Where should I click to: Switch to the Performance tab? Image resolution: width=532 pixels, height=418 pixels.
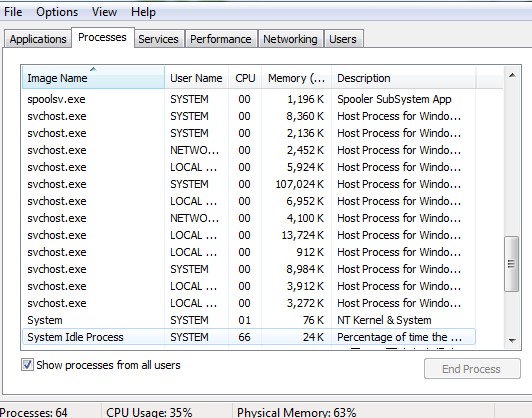pos(221,39)
